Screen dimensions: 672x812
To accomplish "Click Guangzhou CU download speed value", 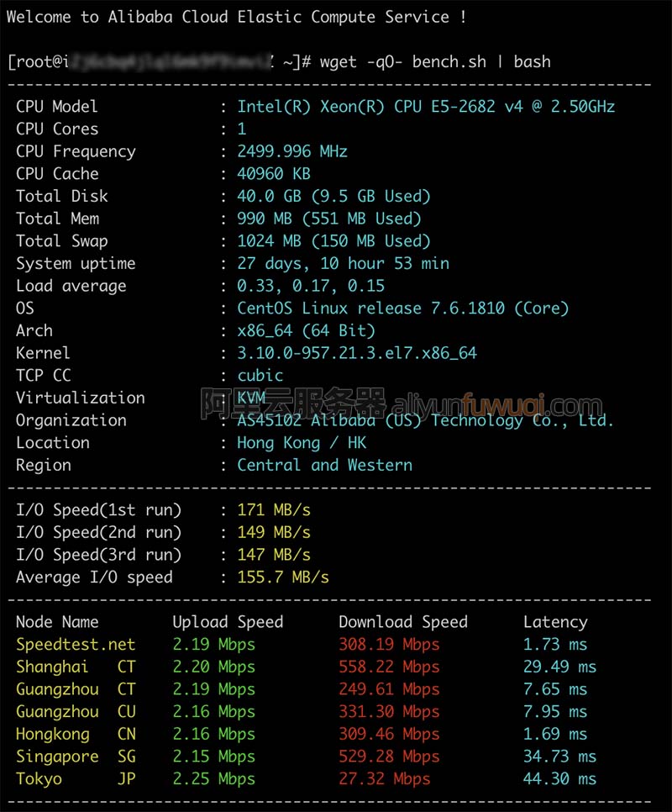I will 389,711.
